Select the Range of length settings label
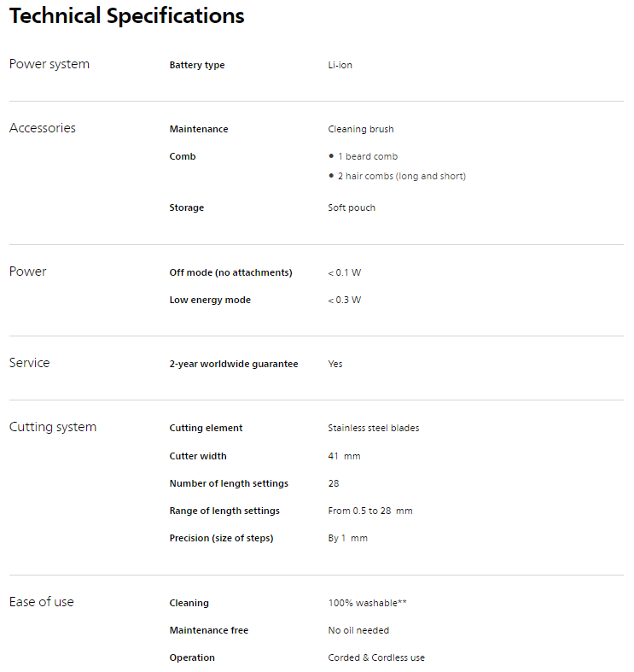The width and height of the screenshot is (634, 672). (x=224, y=511)
